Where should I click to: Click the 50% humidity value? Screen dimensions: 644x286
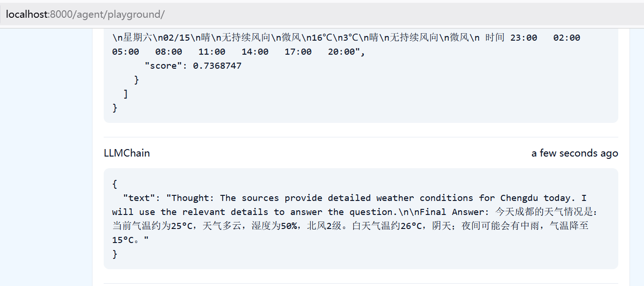(x=290, y=226)
